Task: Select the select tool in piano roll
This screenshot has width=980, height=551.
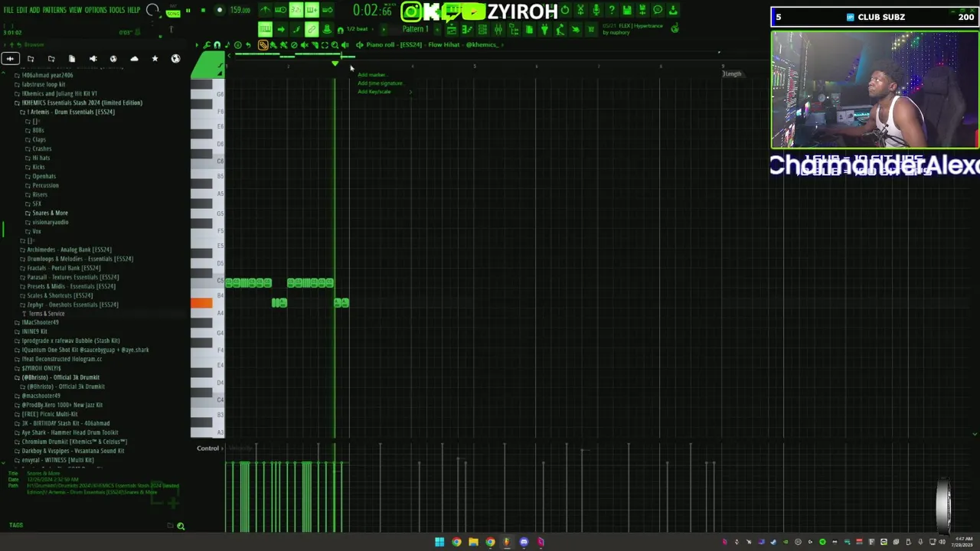Action: [x=325, y=45]
